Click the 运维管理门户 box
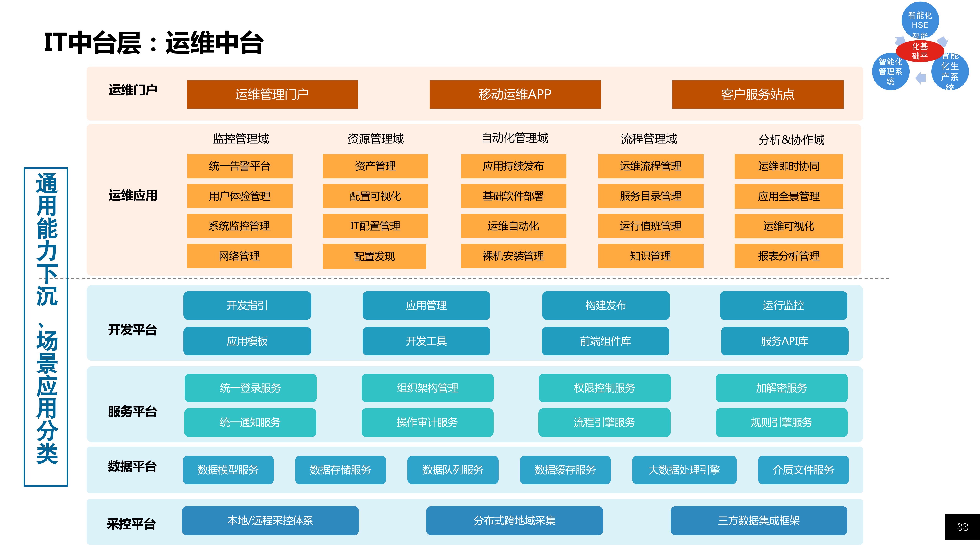 click(x=272, y=94)
